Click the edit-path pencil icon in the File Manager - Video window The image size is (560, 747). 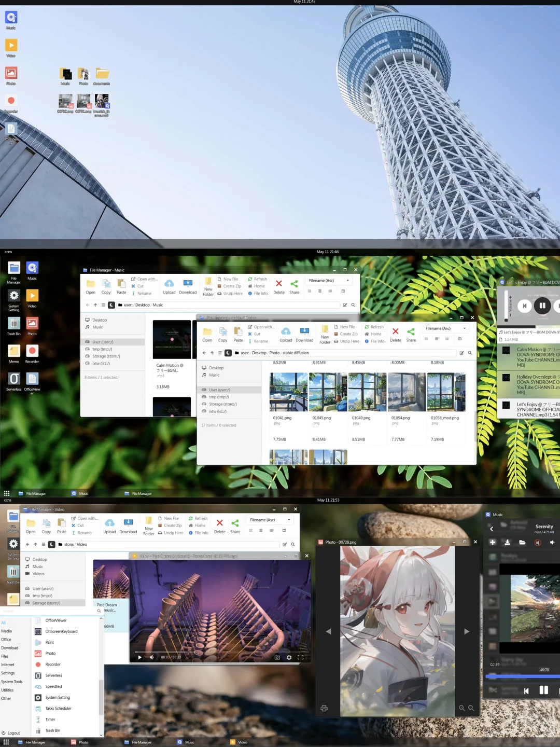click(285, 544)
